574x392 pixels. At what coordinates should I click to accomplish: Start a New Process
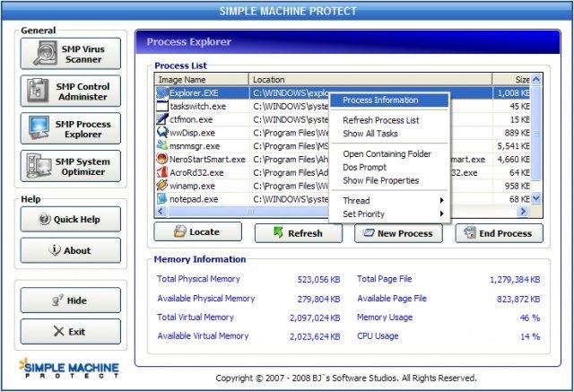coord(398,233)
